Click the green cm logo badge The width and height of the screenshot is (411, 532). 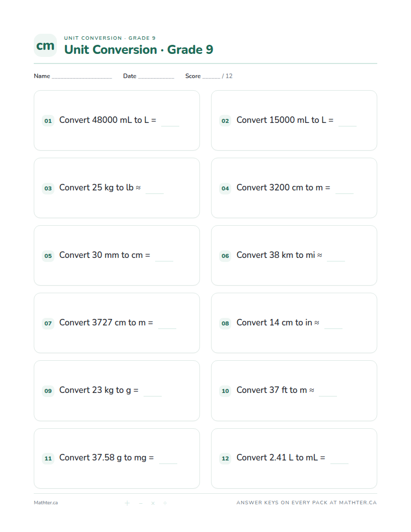click(45, 45)
